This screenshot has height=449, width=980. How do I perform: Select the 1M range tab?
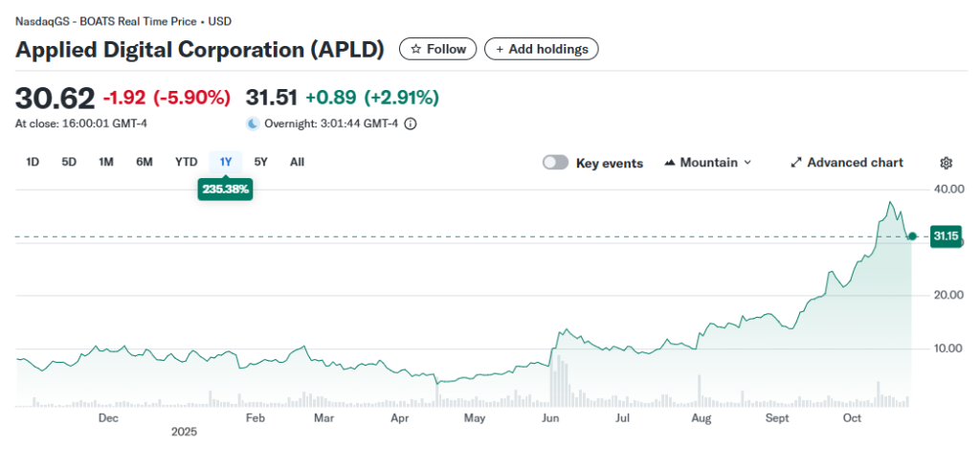[106, 162]
